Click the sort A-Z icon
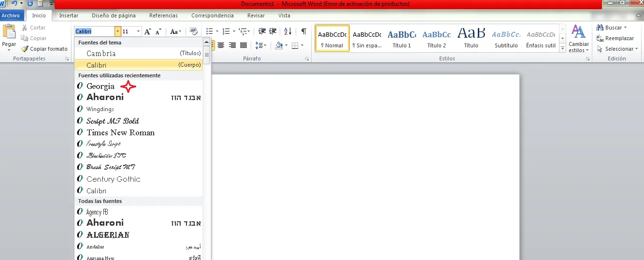Image resolution: width=644 pixels, height=260 pixels. coord(287,31)
